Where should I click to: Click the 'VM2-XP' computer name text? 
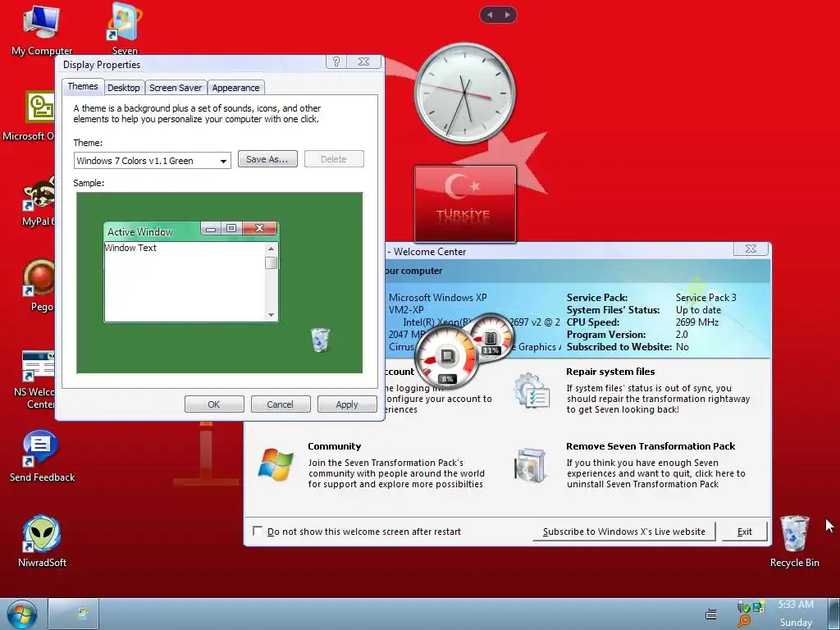tap(406, 309)
